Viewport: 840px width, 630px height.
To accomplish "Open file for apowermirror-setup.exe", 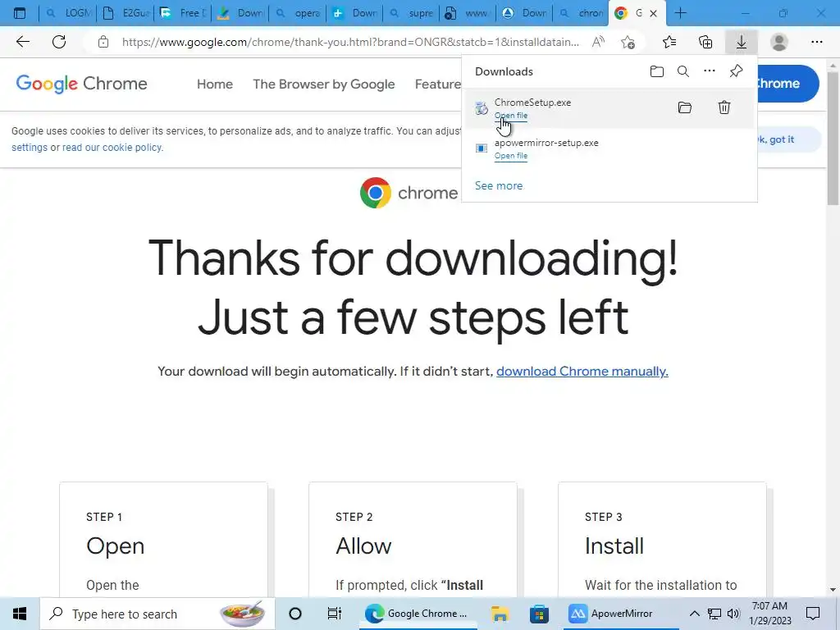I will click(510, 156).
